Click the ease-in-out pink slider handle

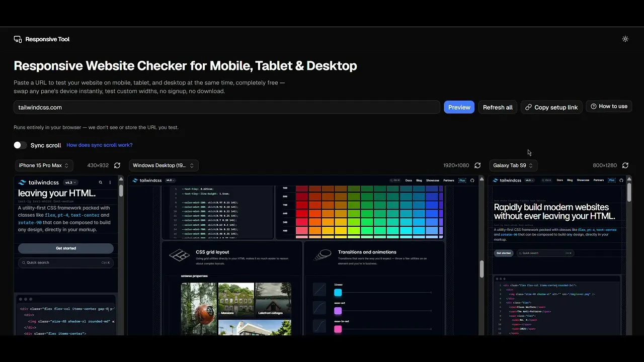tap(338, 329)
